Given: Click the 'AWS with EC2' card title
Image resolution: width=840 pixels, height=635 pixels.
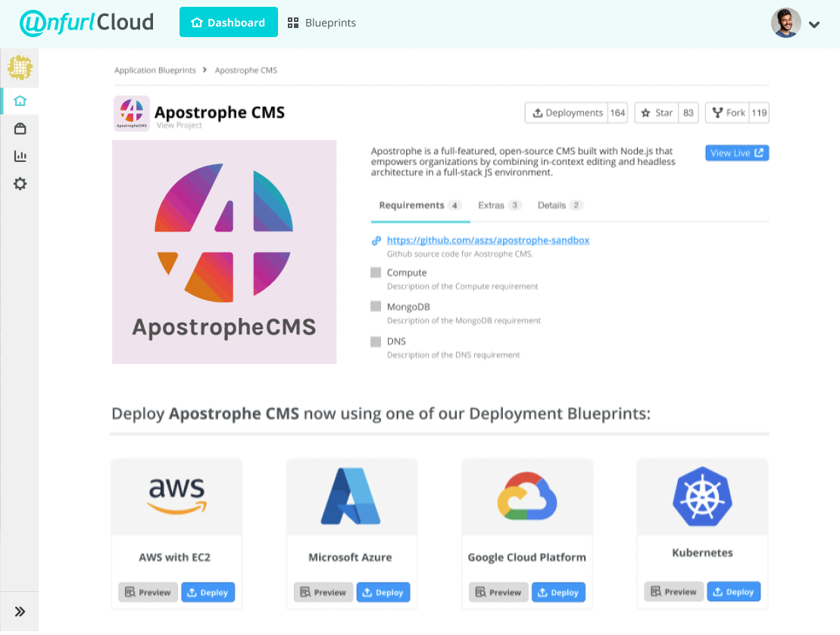Looking at the screenshot, I should coord(175,557).
